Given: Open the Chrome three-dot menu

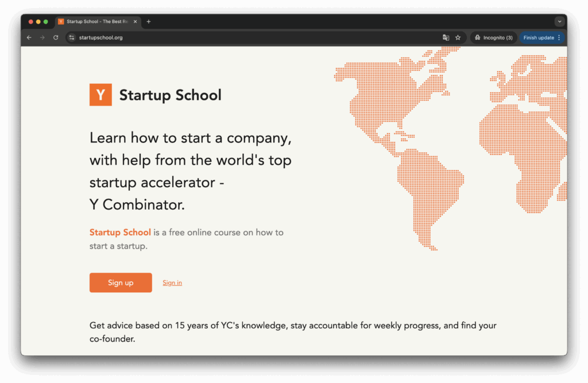Looking at the screenshot, I should pos(559,37).
